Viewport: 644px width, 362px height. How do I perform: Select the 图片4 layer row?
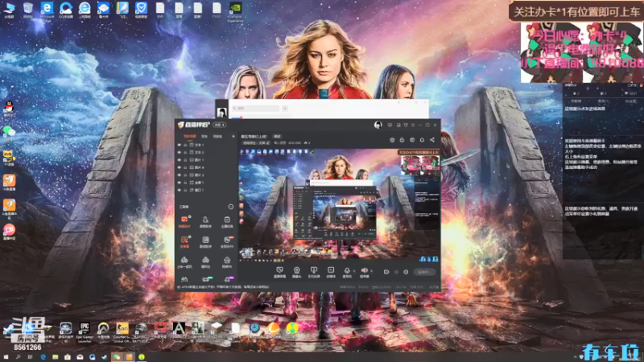[206, 167]
